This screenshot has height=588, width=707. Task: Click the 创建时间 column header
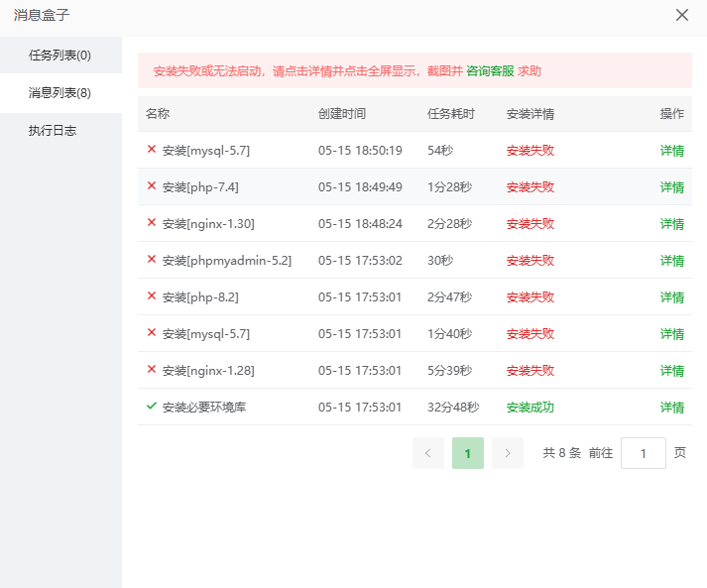(342, 114)
